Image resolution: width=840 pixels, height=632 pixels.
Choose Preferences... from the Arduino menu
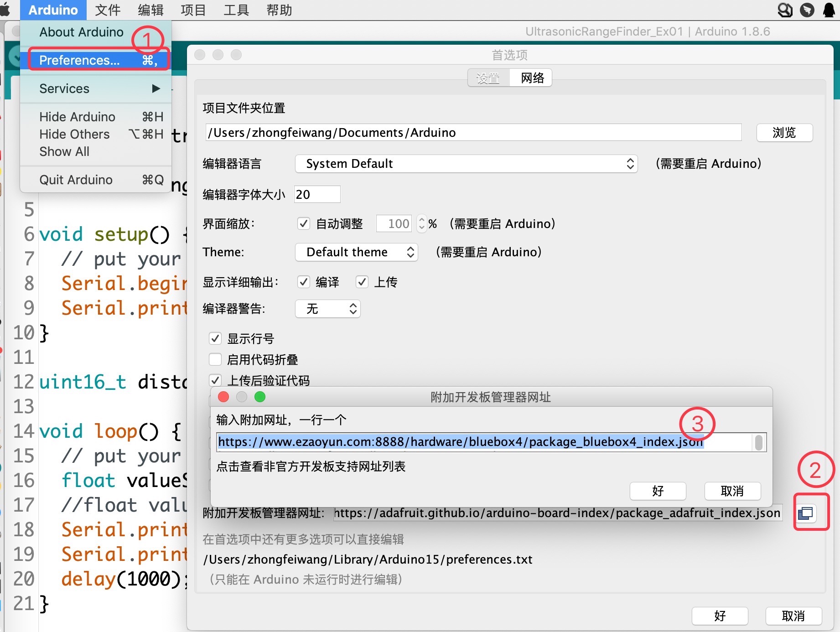tap(96, 60)
